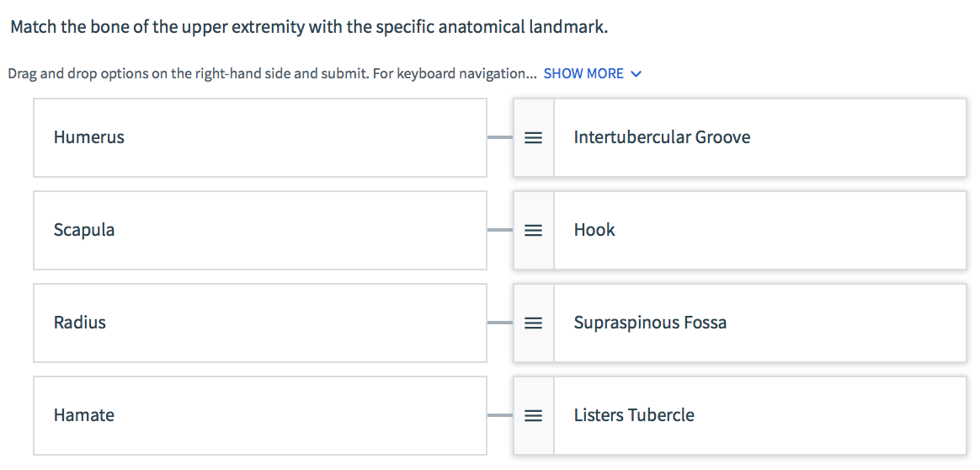The height and width of the screenshot is (470, 980).
Task: Click the drag and drop instruction text
Action: click(x=271, y=73)
